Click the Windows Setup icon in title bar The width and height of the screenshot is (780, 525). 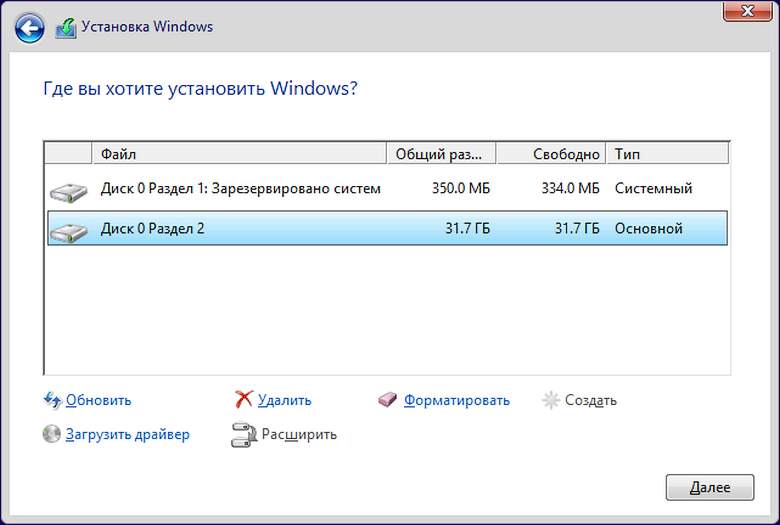(x=66, y=28)
